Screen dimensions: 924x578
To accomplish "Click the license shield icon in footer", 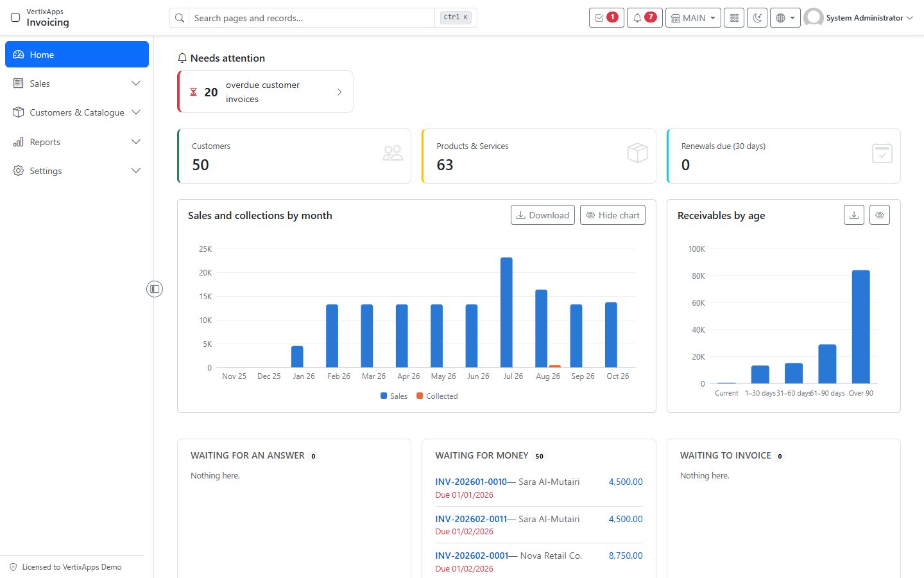I will pyautogui.click(x=13, y=567).
